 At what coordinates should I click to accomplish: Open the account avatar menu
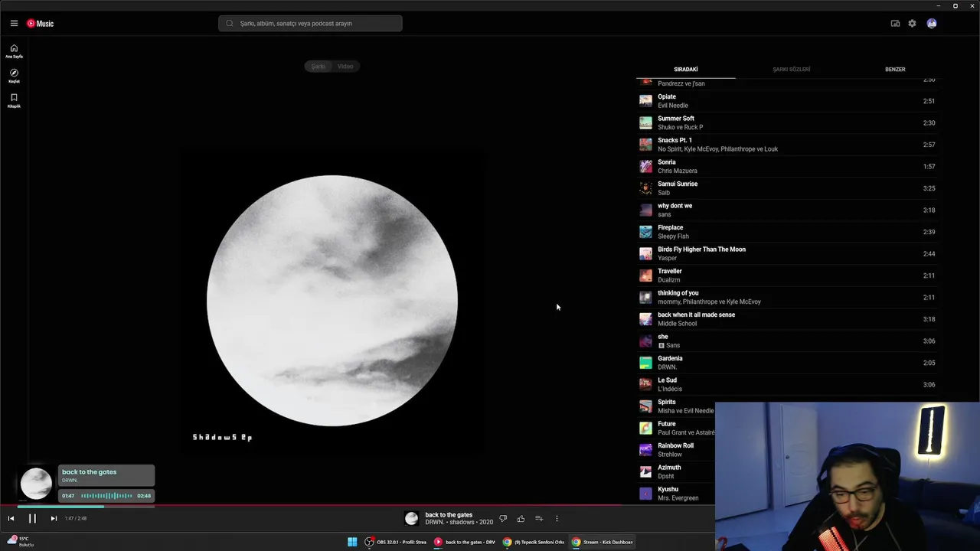point(932,24)
